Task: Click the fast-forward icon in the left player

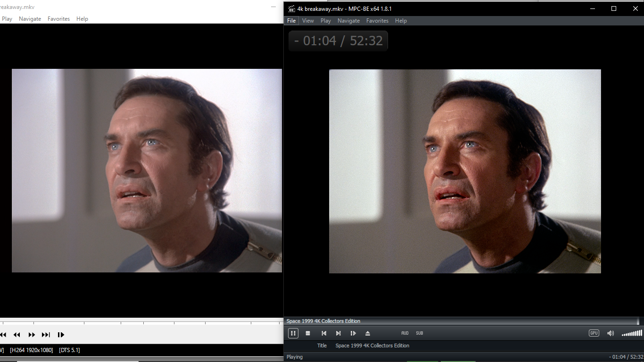Action: tap(32, 335)
